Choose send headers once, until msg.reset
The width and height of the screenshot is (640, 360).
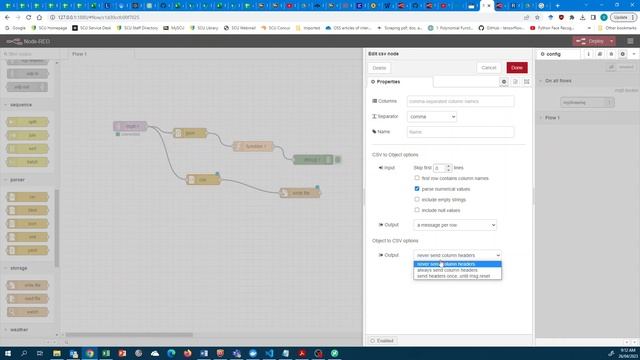457,276
